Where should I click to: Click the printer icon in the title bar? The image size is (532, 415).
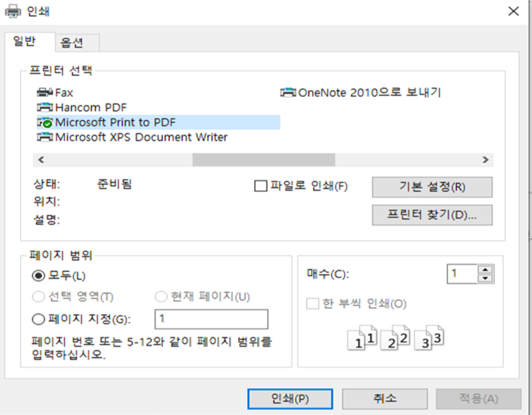[13, 11]
